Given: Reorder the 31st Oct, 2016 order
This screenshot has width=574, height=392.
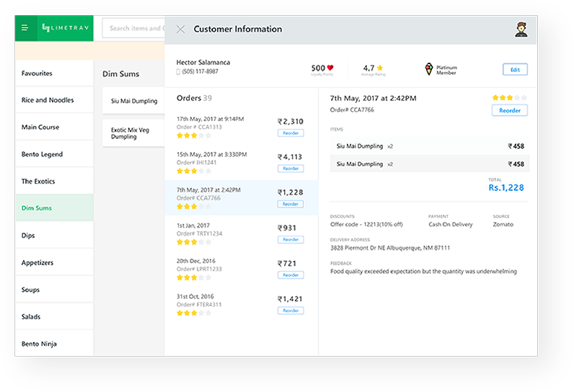Looking at the screenshot, I should pyautogui.click(x=290, y=311).
